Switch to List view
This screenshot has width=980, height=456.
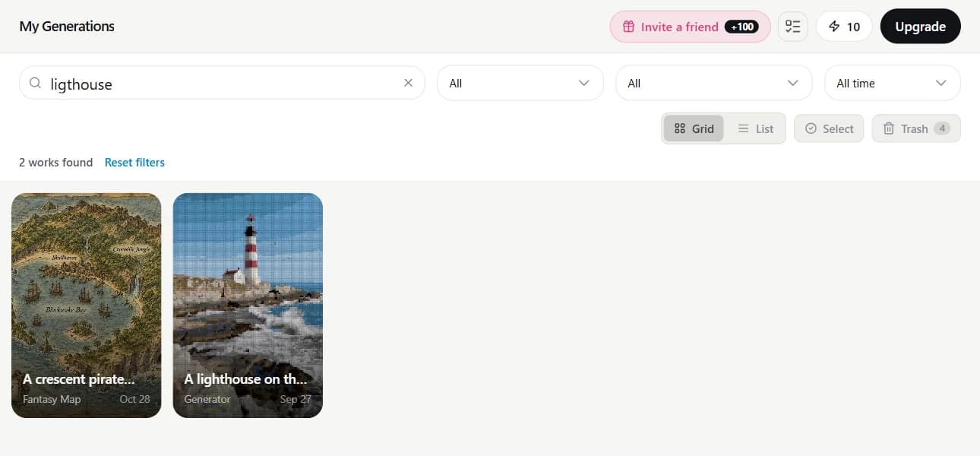(755, 128)
